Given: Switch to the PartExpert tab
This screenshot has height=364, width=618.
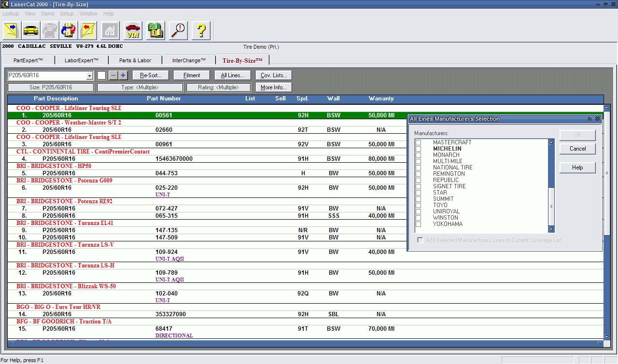Looking at the screenshot, I should tap(28, 60).
